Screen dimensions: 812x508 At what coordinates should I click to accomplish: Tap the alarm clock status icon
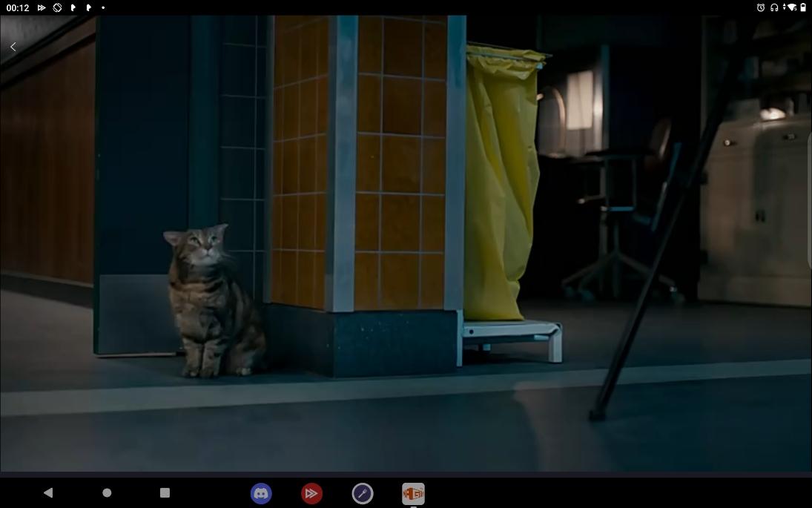[761, 7]
